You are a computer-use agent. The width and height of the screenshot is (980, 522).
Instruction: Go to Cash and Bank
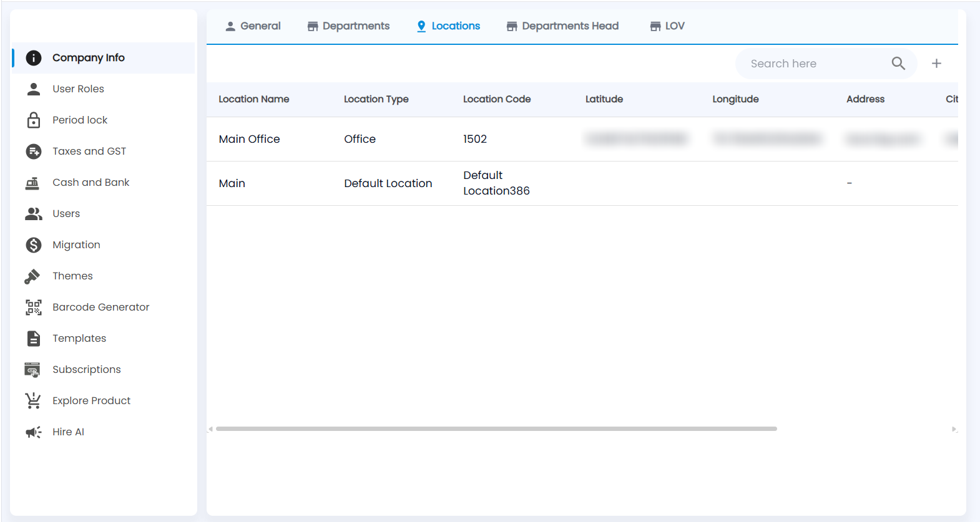104,183
